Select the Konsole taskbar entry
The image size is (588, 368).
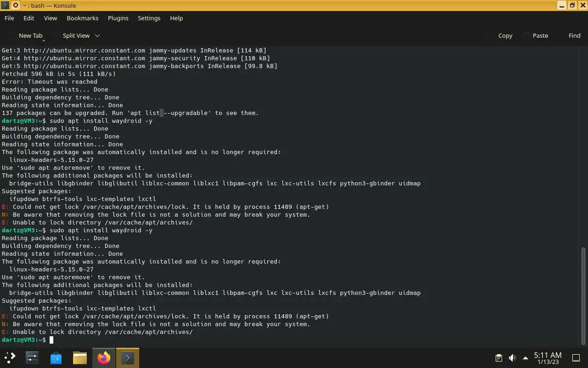click(128, 357)
